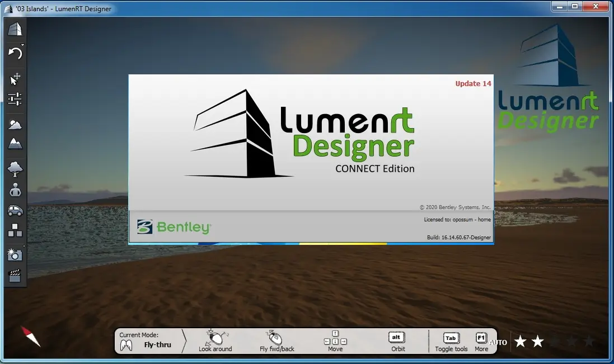Click the alt key Orbit icon

coord(396,337)
